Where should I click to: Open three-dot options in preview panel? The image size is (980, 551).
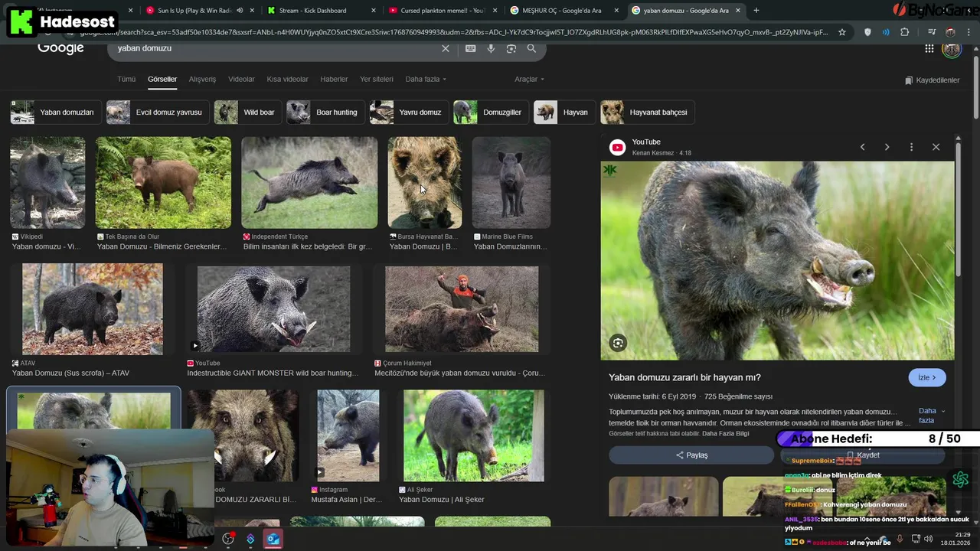pyautogui.click(x=911, y=147)
